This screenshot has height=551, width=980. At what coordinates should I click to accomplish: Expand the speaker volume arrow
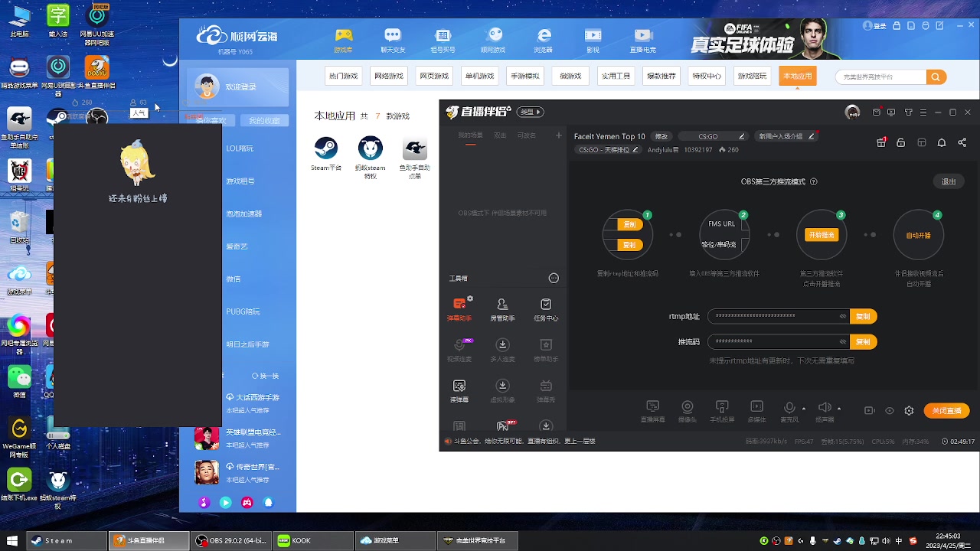(x=839, y=408)
